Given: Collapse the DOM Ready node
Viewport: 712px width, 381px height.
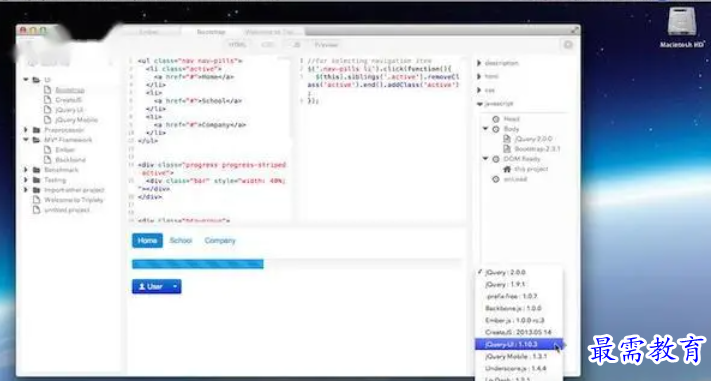Looking at the screenshot, I should coord(485,158).
